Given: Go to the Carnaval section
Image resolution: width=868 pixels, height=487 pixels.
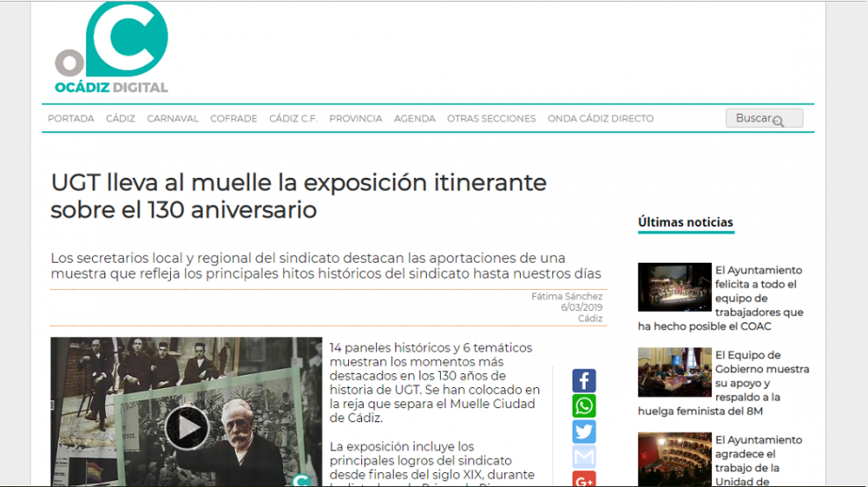Looking at the screenshot, I should 173,118.
